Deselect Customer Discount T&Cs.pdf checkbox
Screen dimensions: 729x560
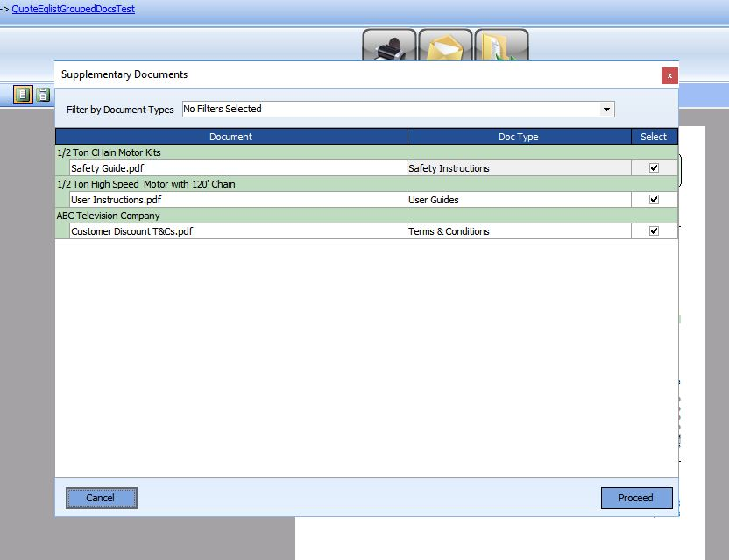[x=654, y=230]
